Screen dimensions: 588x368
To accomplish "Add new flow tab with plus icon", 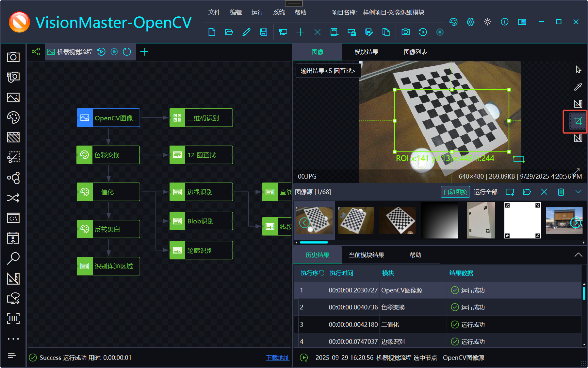I will click(144, 52).
